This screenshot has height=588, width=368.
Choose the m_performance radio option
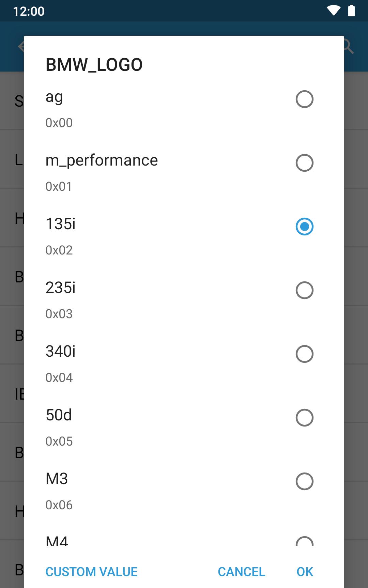pos(304,163)
